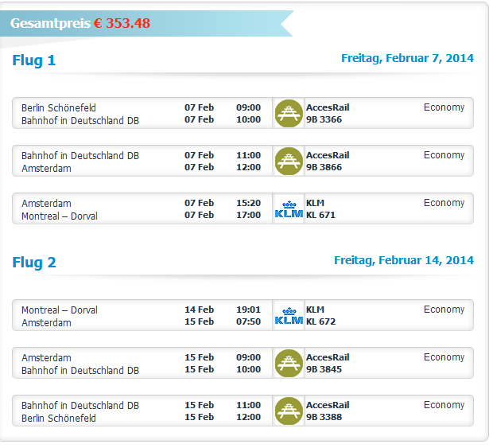Viewport: 493px width, 448px height.
Task: Select the date Freitag, Februar 14, 2014
Action: click(x=404, y=260)
